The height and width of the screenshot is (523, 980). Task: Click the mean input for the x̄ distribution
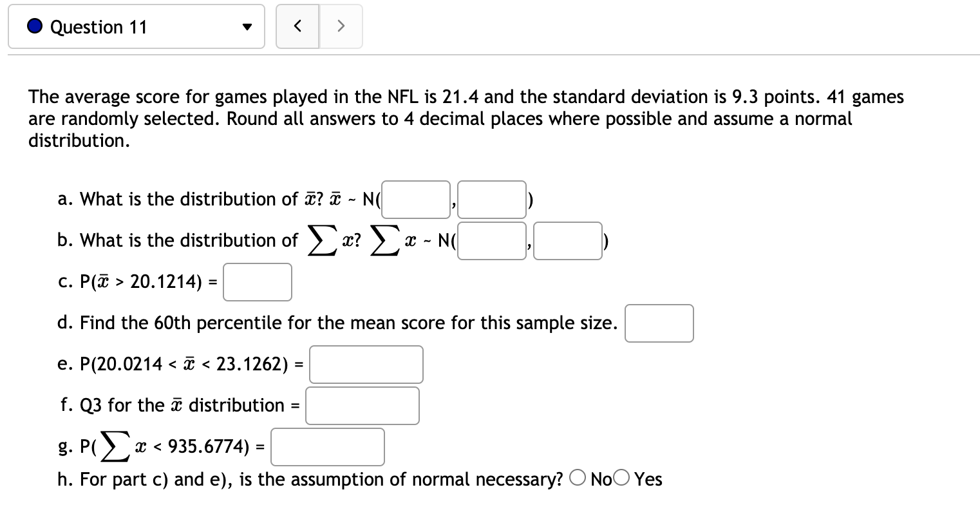pos(415,199)
